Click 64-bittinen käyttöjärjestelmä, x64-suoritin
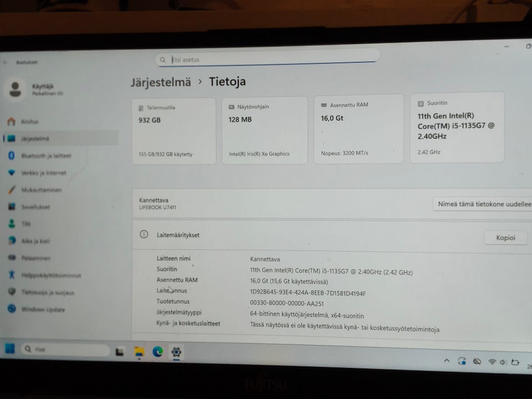 [x=306, y=315]
